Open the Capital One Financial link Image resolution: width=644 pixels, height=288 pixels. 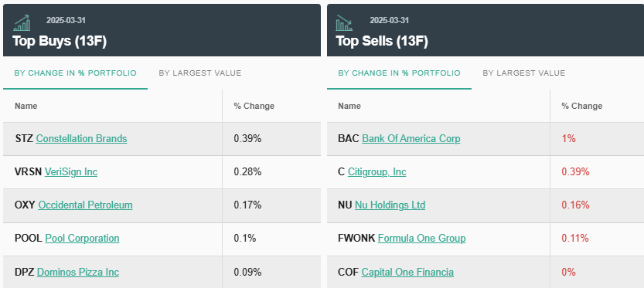click(x=407, y=273)
